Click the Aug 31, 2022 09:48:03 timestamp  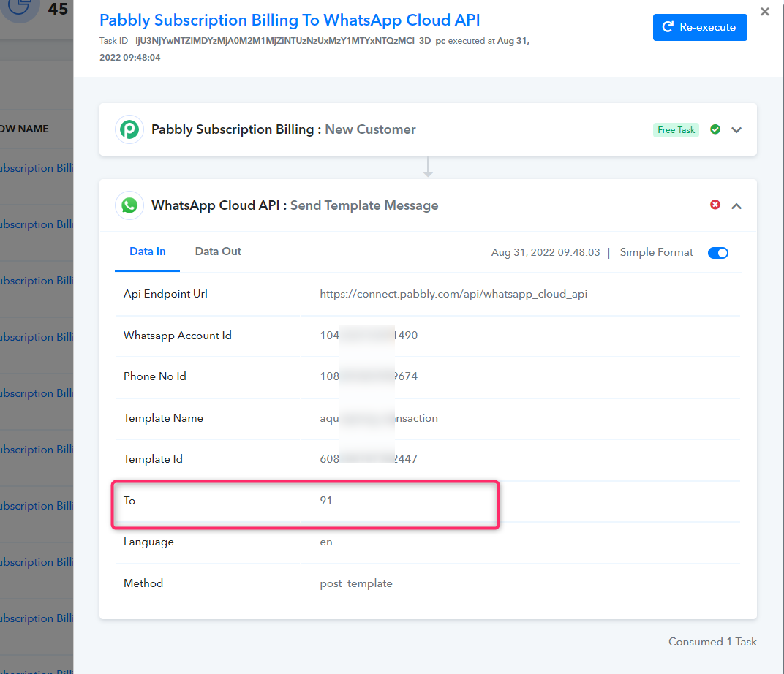pyautogui.click(x=546, y=252)
